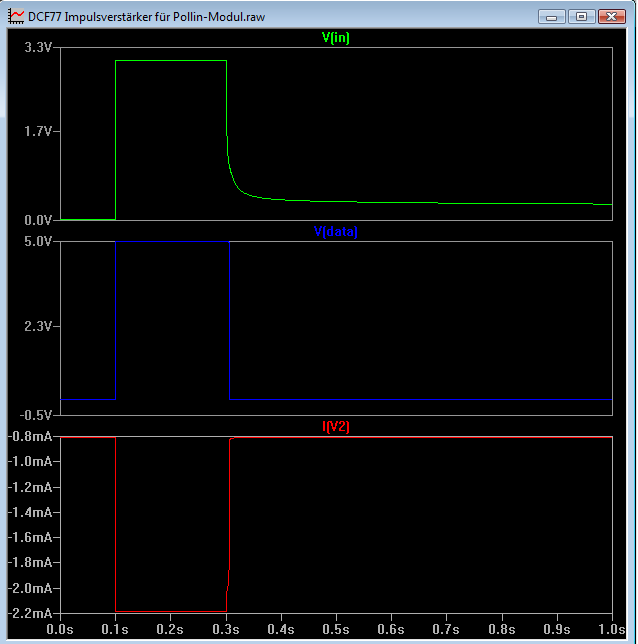Click the 0.0V axis label
The width and height of the screenshot is (638, 644).
tap(37, 221)
